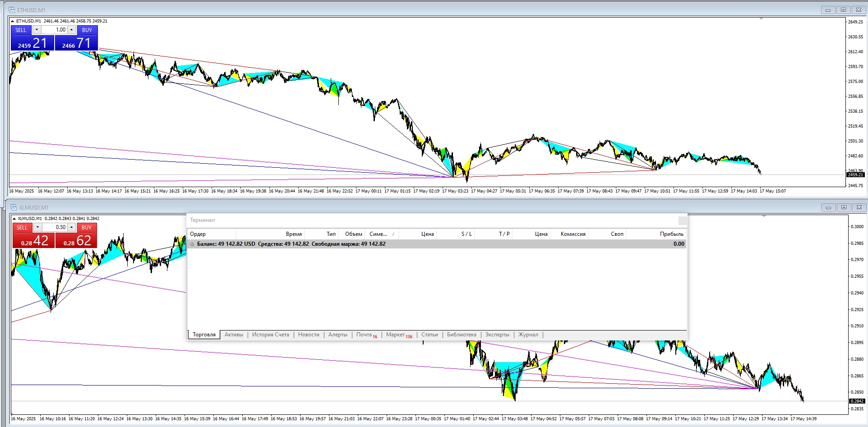Screen dimensions: 868x427
Task: Open the Статьи tab
Action: click(429, 335)
